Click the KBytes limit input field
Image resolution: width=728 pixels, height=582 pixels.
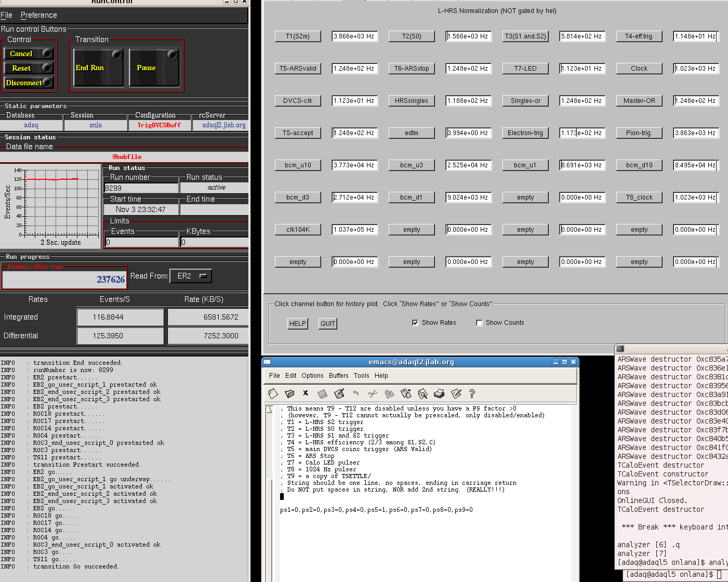tap(214, 242)
